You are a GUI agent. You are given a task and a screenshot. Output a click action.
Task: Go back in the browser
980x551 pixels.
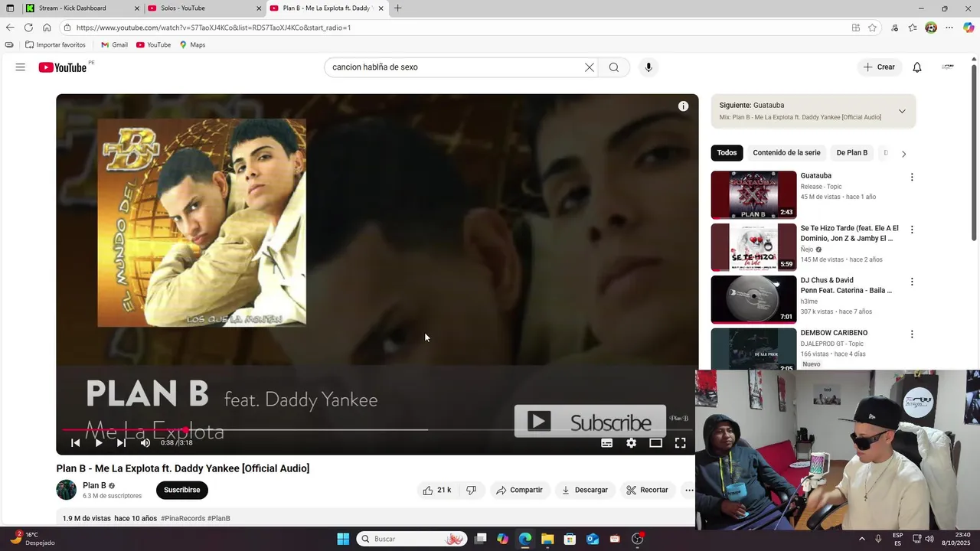pyautogui.click(x=10, y=28)
